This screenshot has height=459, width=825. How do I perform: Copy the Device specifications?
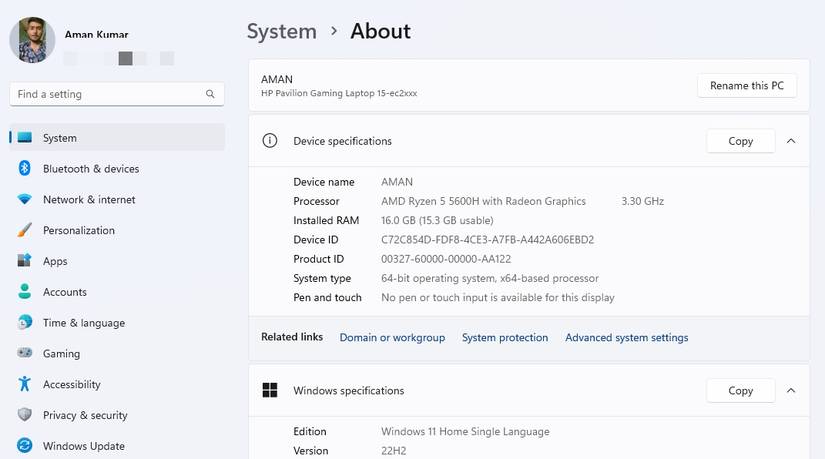click(x=740, y=141)
